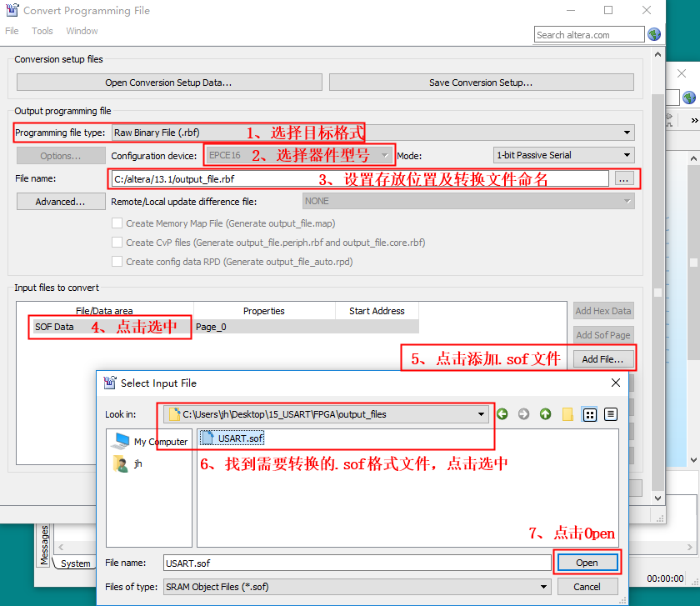
Task: Switch file dialog to list view
Action: (590, 414)
